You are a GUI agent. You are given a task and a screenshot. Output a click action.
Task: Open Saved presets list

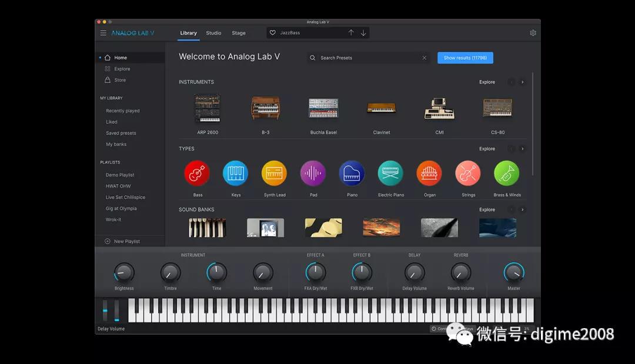coord(121,133)
